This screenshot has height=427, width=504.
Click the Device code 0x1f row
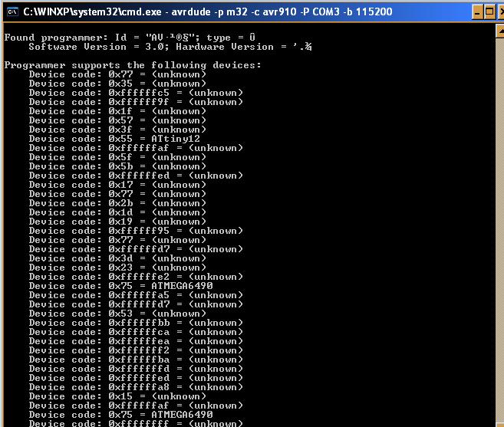117,111
